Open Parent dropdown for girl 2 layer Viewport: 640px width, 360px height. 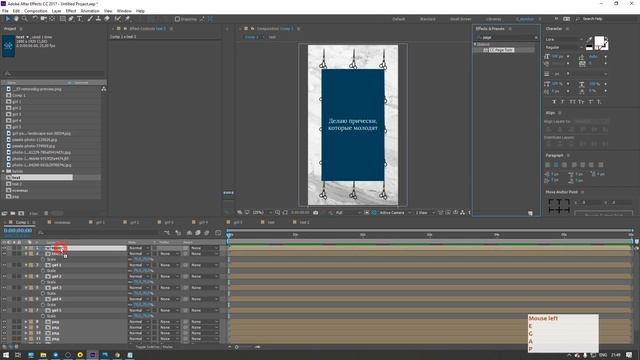click(x=204, y=276)
